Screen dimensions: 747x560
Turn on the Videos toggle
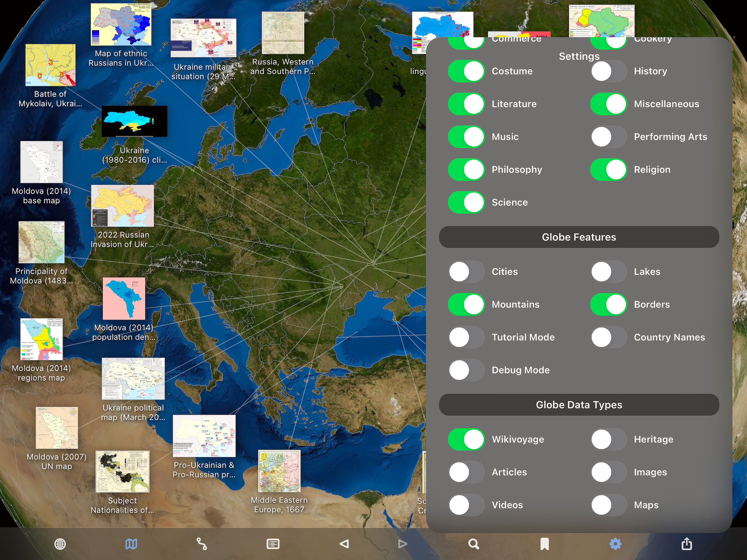tap(466, 505)
